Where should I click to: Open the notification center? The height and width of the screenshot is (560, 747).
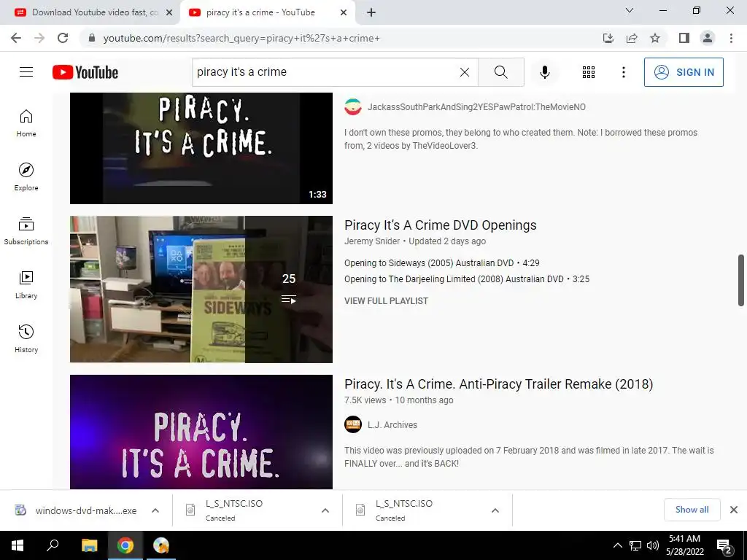coord(724,545)
